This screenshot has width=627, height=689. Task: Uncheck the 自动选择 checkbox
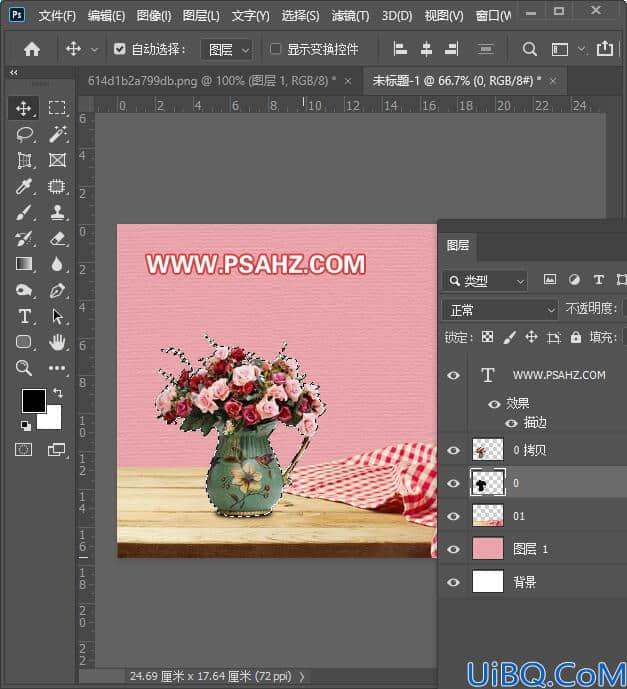click(120, 49)
